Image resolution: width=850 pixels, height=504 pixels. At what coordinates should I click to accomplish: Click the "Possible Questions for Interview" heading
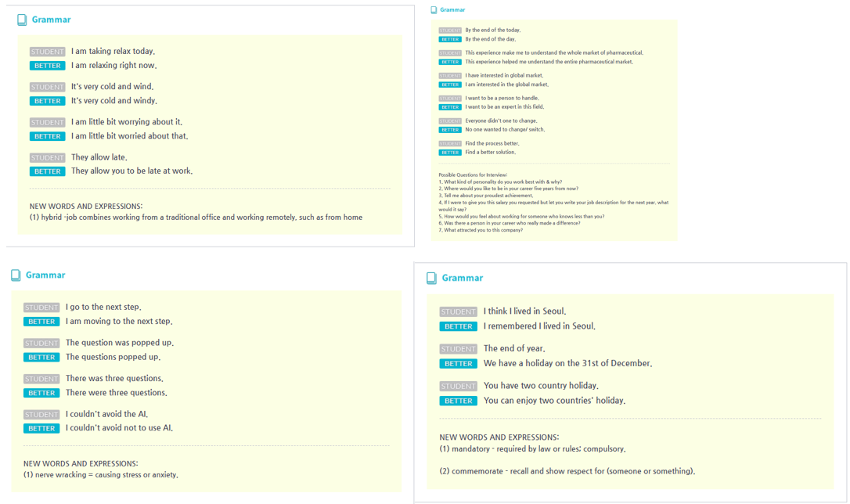(473, 175)
